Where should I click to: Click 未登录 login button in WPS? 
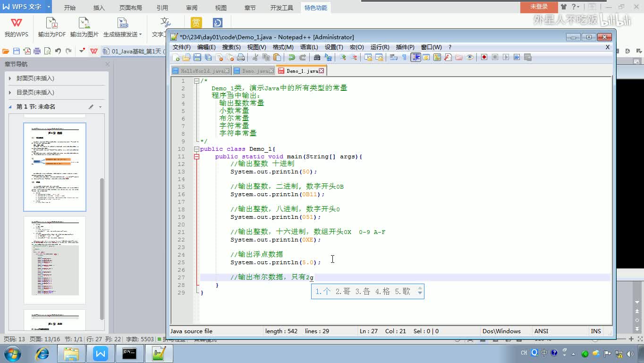[539, 7]
